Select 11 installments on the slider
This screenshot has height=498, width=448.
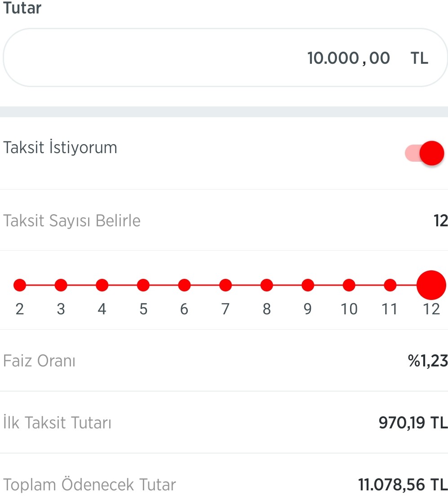pos(390,285)
